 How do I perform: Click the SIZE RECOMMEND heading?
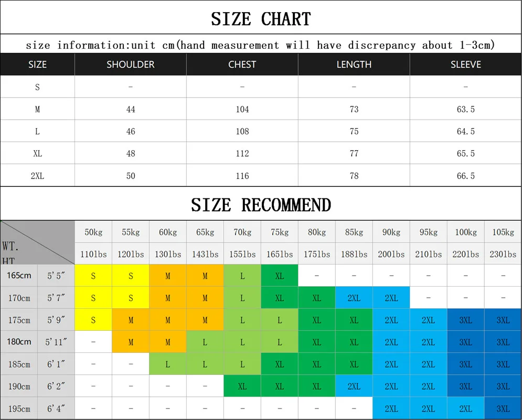tap(261, 205)
